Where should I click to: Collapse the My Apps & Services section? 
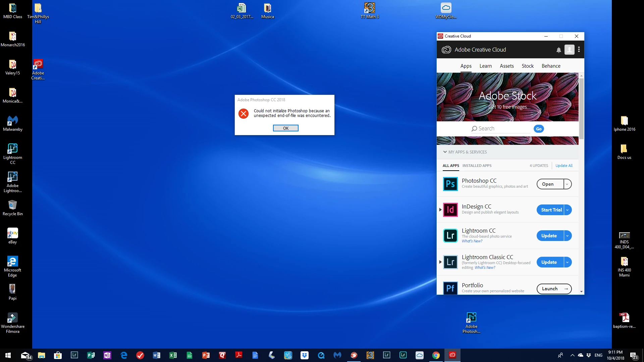tap(445, 152)
